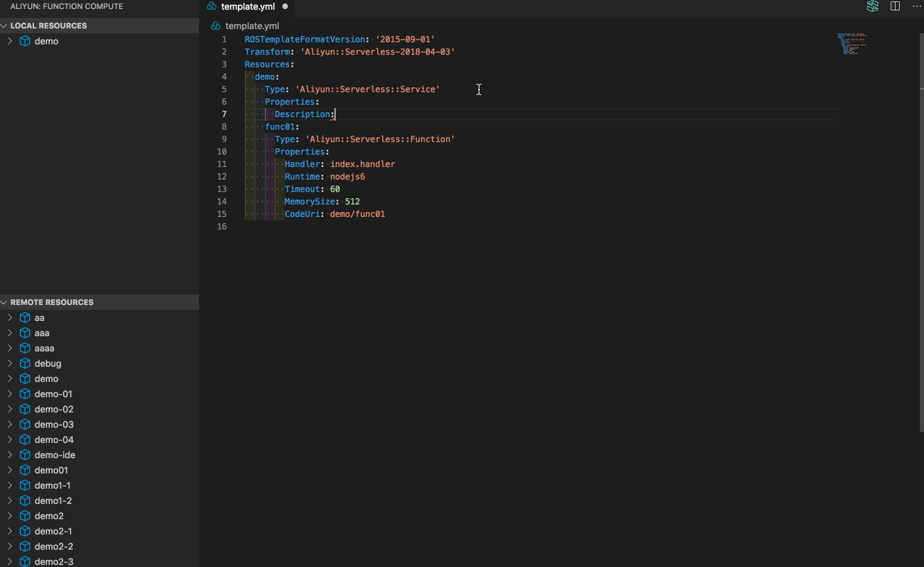Click the cube icon beside remote aaaa
924x567 pixels.
[25, 348]
